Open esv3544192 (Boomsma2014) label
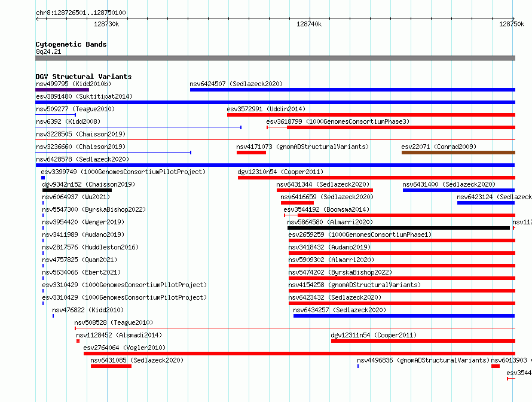The width and height of the screenshot is (532, 402). [x=326, y=209]
